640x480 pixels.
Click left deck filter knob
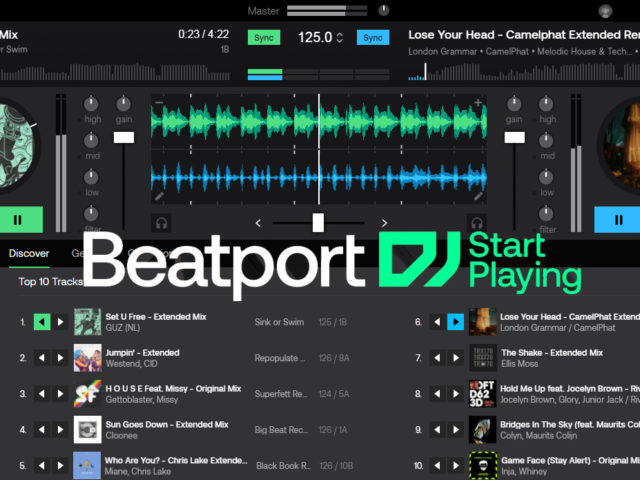(91, 213)
